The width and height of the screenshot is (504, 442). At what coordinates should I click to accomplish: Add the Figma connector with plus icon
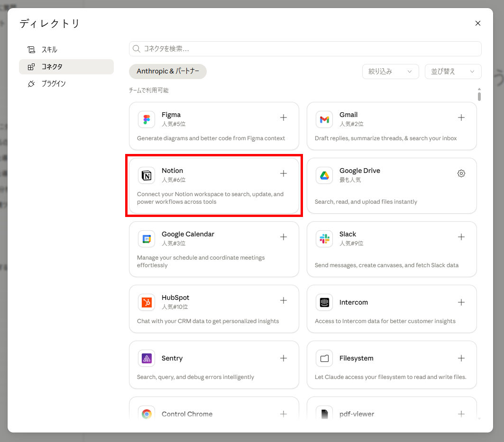click(x=283, y=117)
